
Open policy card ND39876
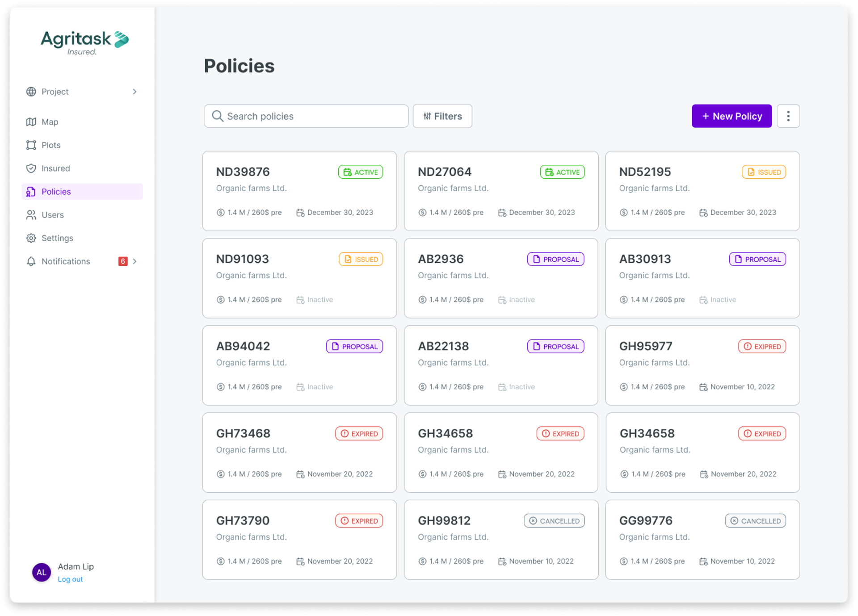(299, 191)
